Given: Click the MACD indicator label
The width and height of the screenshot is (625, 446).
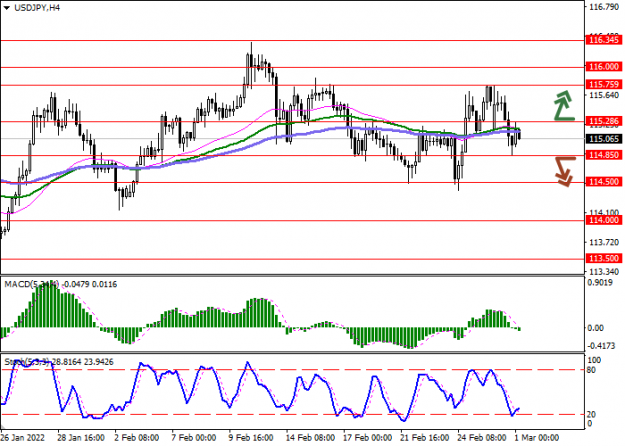Looking at the screenshot, I should (61, 285).
